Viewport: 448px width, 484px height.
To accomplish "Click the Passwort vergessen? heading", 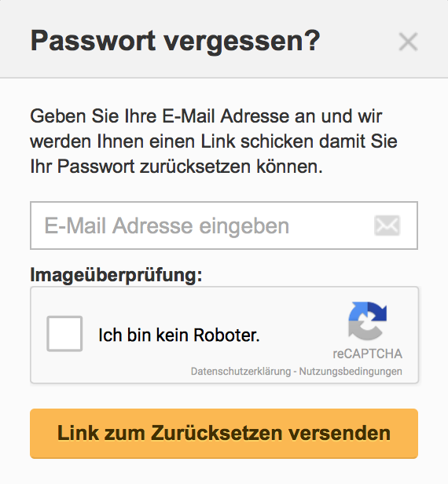I will (x=175, y=41).
